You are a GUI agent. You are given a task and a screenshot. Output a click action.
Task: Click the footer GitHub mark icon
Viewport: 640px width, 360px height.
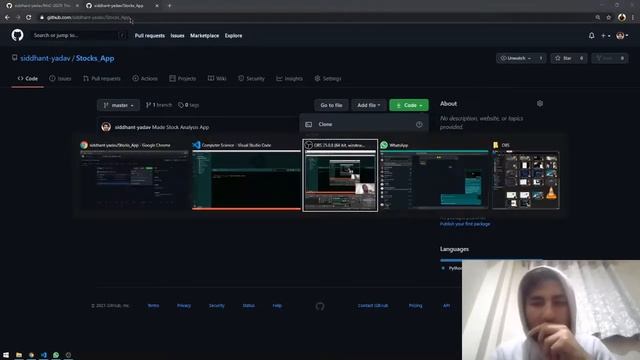click(x=320, y=306)
